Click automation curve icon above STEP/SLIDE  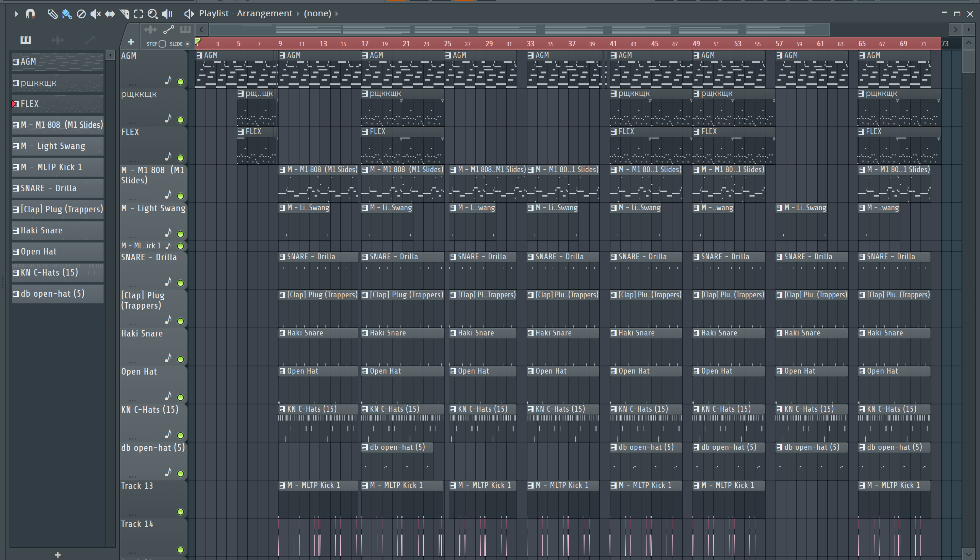(x=168, y=30)
